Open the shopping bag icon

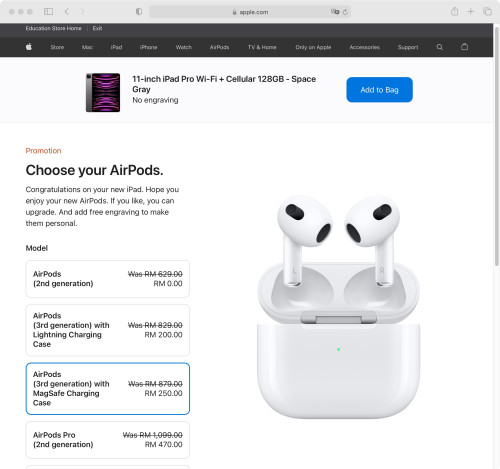click(464, 47)
